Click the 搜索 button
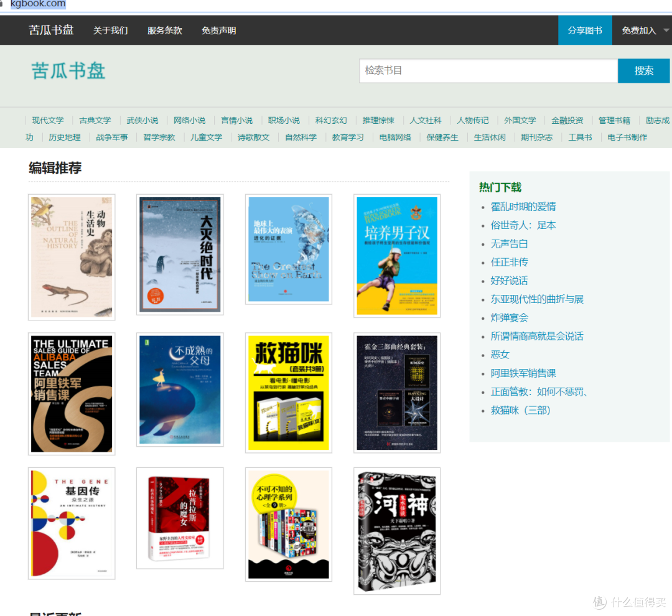The width and height of the screenshot is (672, 616). pos(644,71)
